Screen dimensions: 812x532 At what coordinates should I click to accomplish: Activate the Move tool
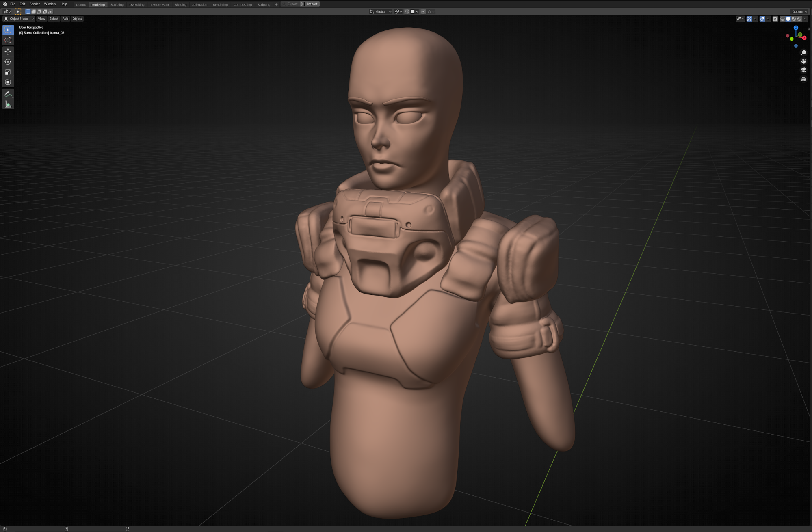tap(8, 52)
